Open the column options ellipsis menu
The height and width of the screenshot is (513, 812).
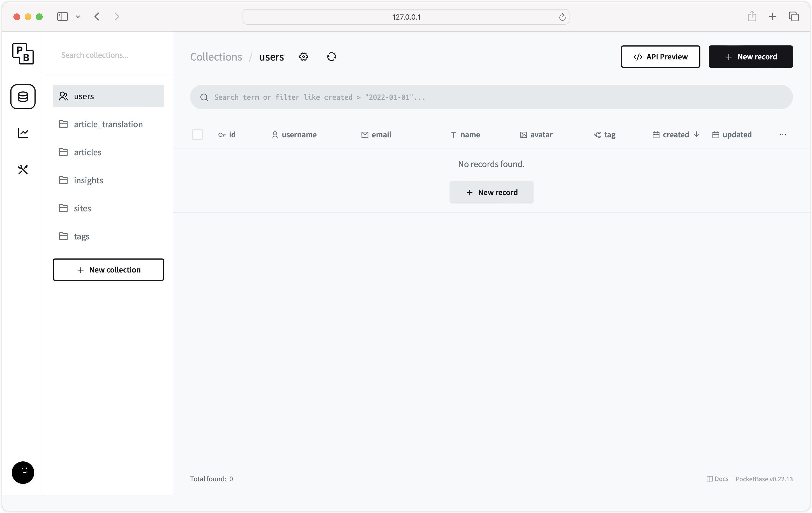783,135
